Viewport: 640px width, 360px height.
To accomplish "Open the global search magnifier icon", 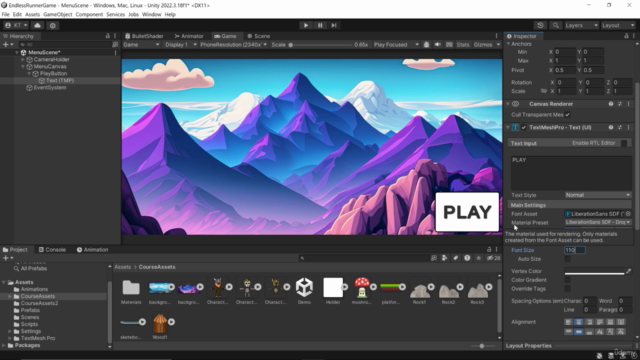I will [x=556, y=25].
